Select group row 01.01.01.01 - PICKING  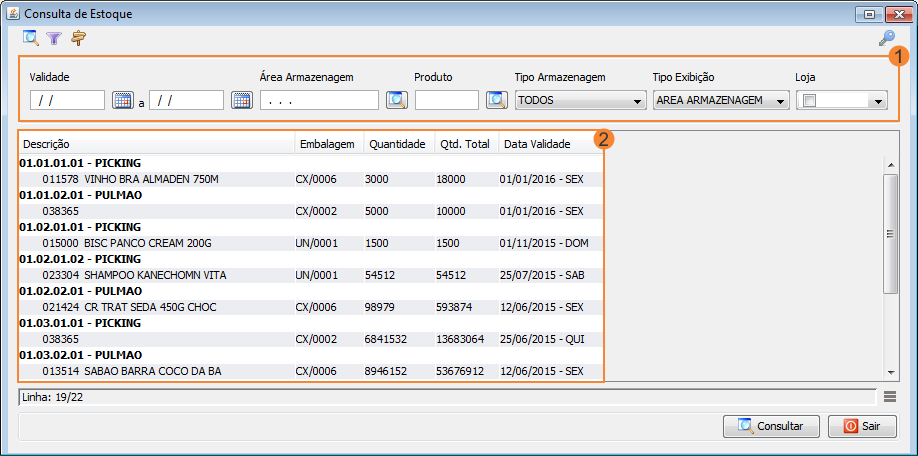point(311,163)
